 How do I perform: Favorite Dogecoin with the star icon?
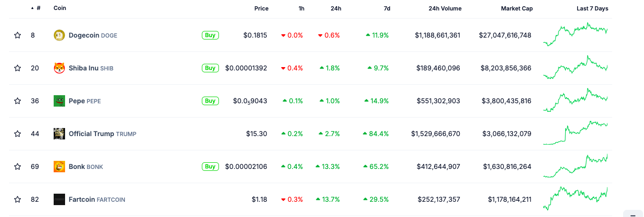tap(18, 35)
